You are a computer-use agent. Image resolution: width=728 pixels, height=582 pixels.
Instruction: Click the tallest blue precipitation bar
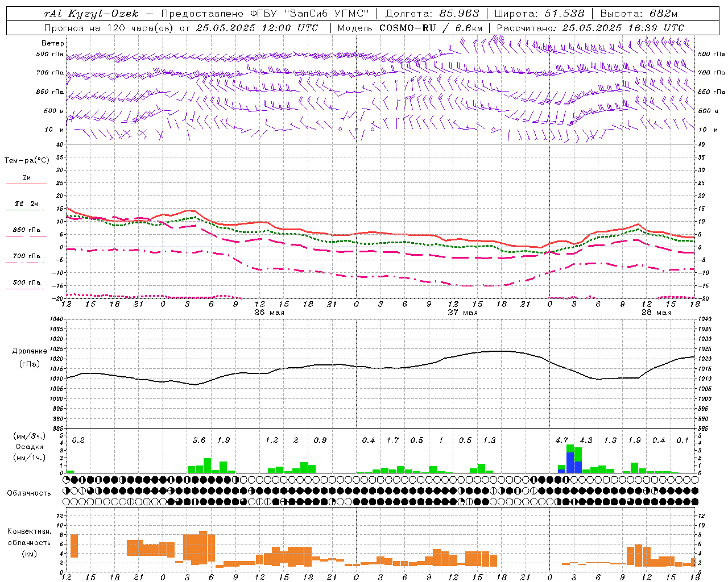(x=570, y=463)
